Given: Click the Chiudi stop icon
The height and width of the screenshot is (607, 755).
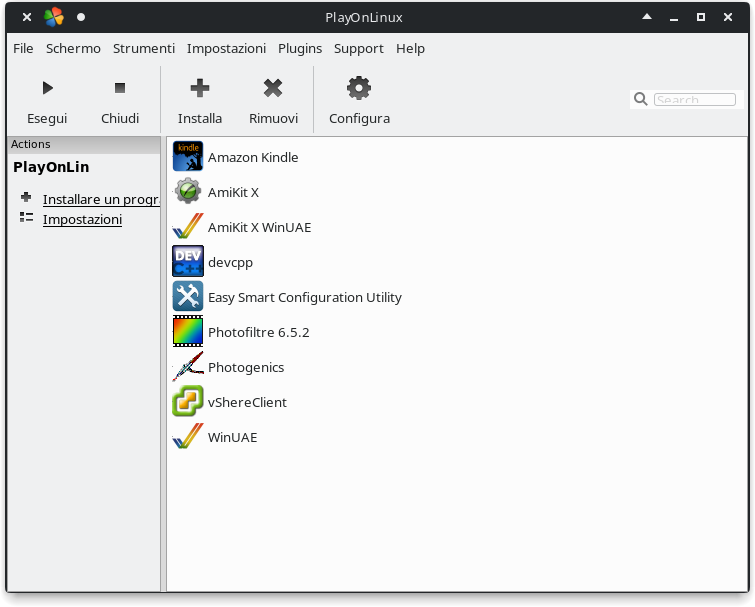Looking at the screenshot, I should point(120,88).
